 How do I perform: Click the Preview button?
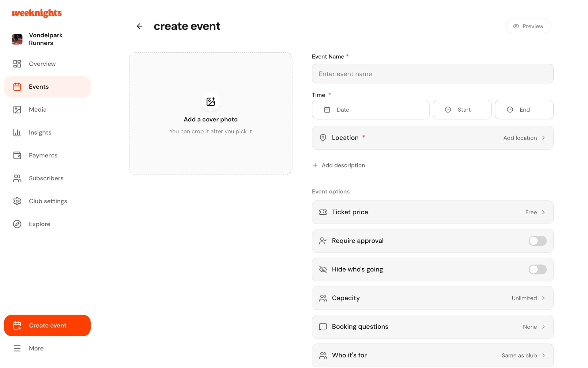tap(528, 26)
